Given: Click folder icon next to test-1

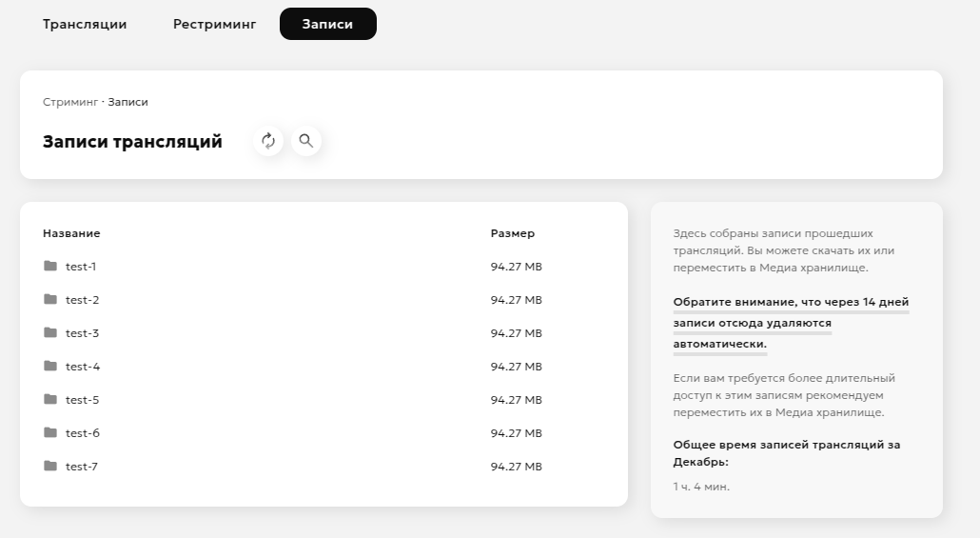Looking at the screenshot, I should pos(50,267).
